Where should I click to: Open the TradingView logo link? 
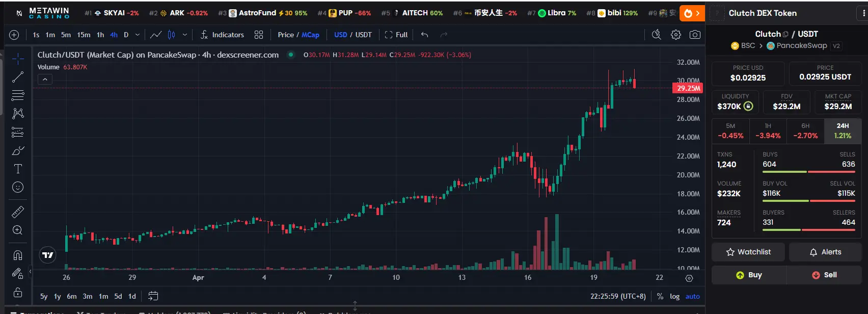(x=48, y=255)
